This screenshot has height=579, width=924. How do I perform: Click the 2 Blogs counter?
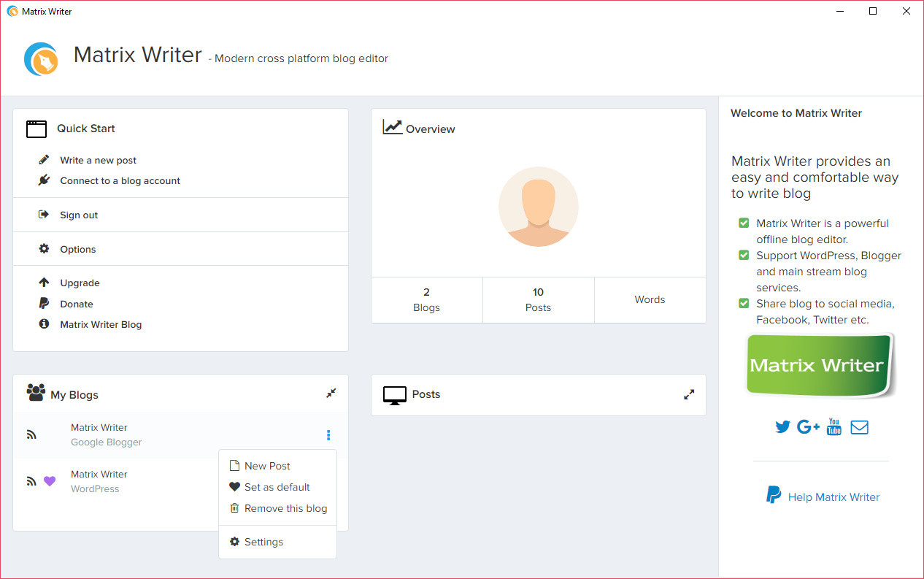point(427,300)
